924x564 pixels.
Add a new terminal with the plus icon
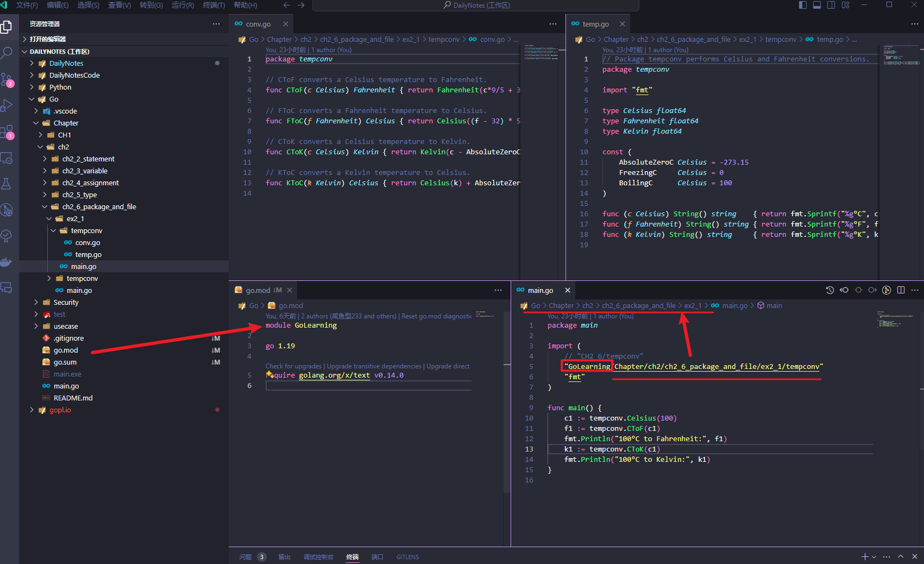[865, 557]
